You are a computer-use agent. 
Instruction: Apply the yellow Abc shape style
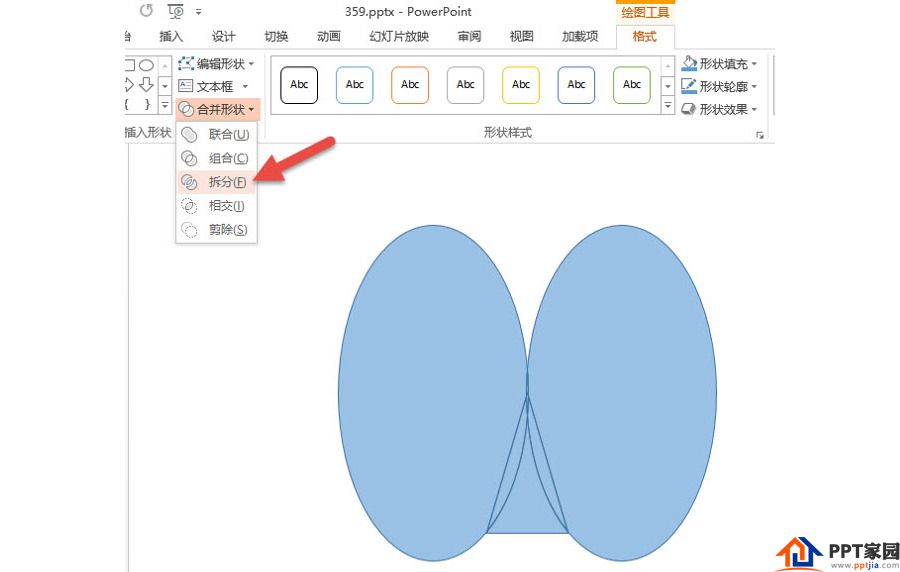(521, 85)
